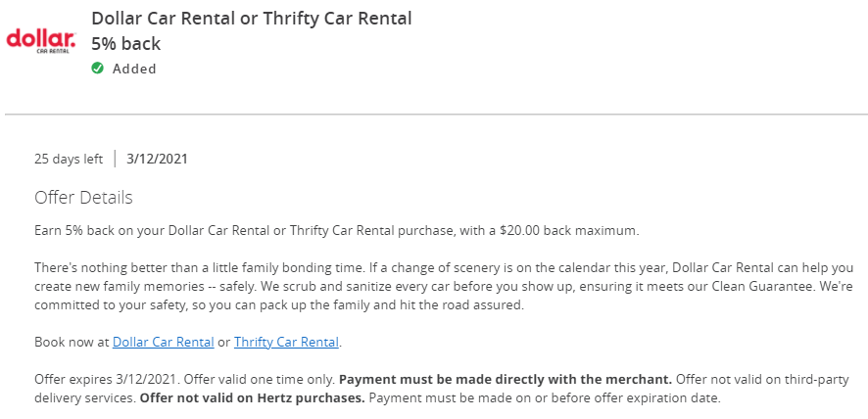The image size is (868, 419).
Task: Click the '$20.00 back maximum' text
Action: 568,231
